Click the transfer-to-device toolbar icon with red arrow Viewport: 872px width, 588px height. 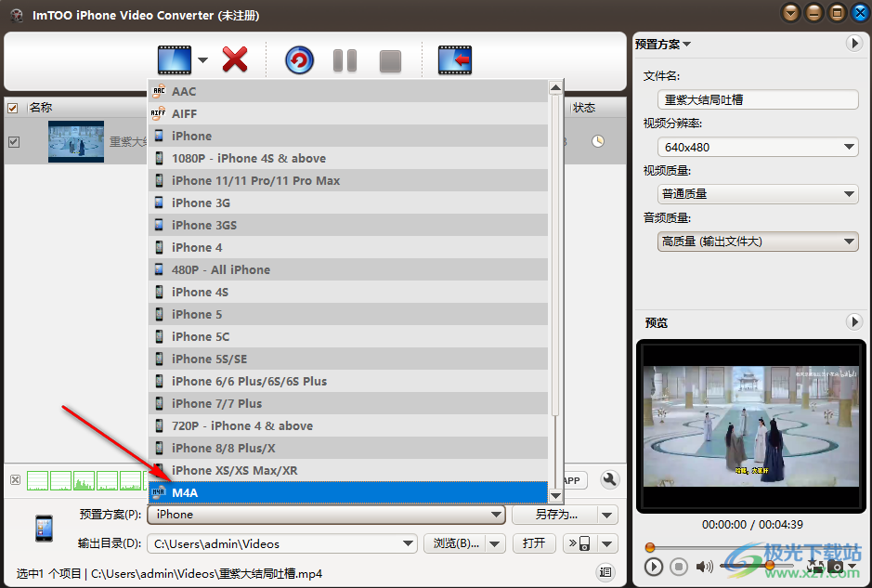coord(454,59)
